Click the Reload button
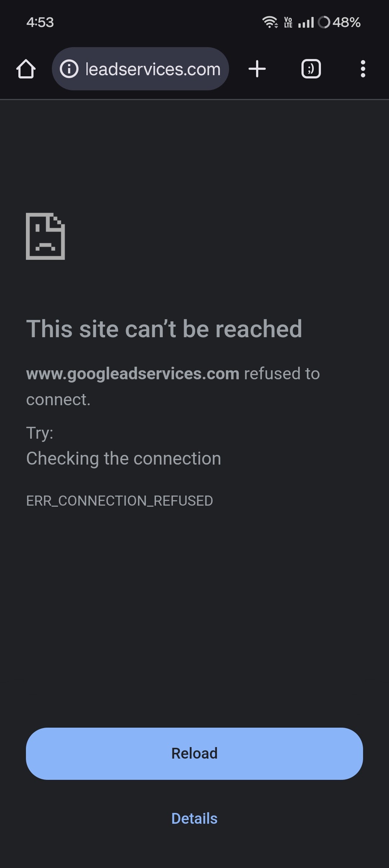 pos(194,754)
